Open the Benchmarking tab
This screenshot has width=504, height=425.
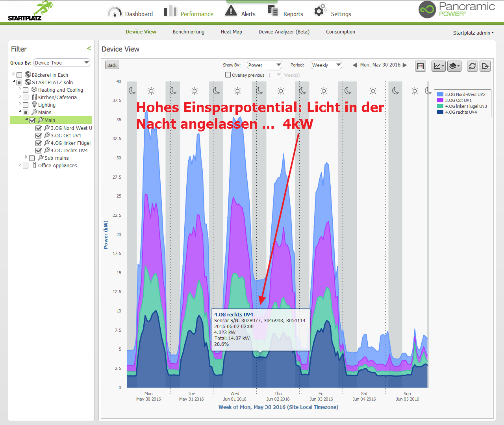[188, 32]
